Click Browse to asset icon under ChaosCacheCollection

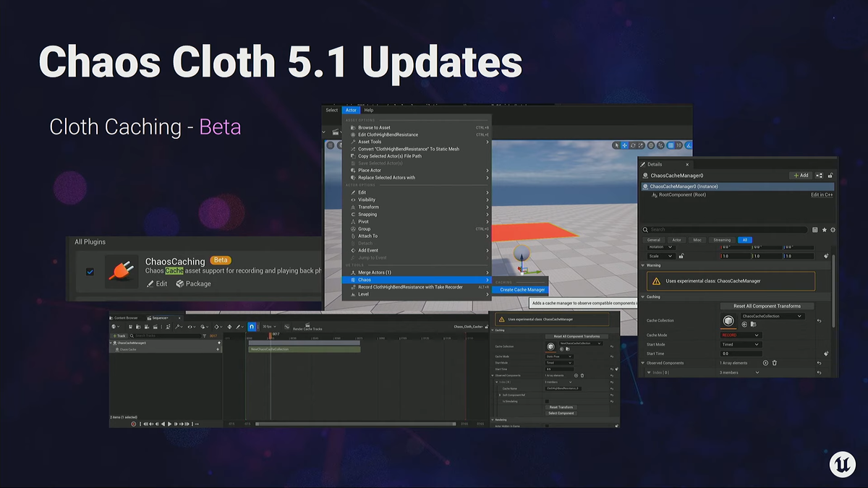pos(752,325)
